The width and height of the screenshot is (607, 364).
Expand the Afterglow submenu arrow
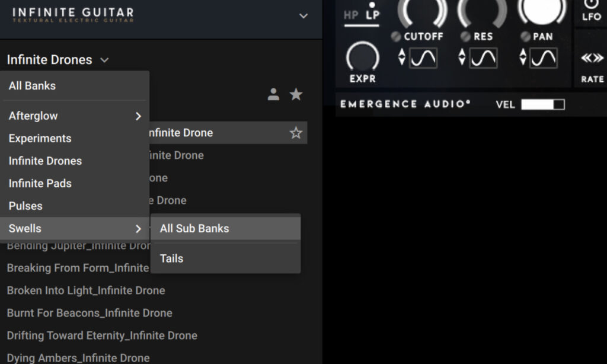click(138, 116)
